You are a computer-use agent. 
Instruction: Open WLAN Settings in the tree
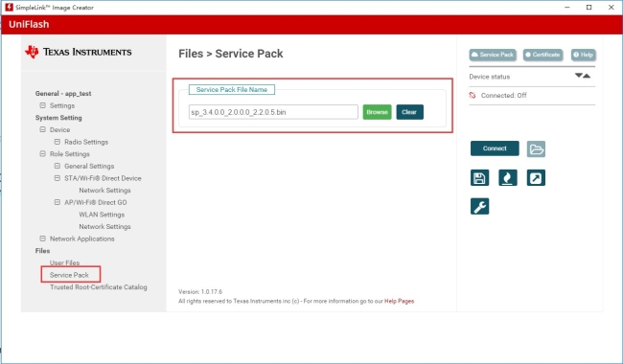point(102,215)
